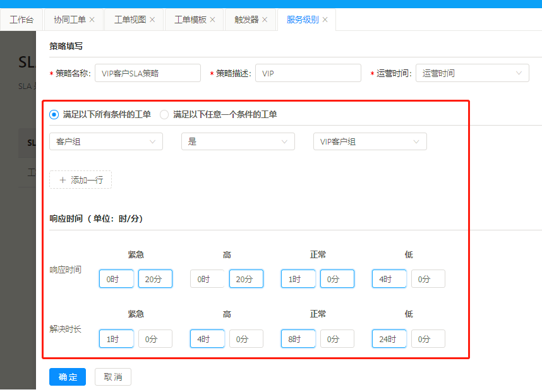Open the 是 operator dropdown

pos(238,141)
